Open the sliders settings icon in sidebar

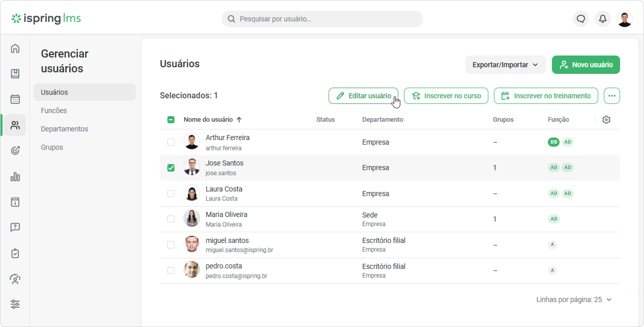[x=15, y=304]
